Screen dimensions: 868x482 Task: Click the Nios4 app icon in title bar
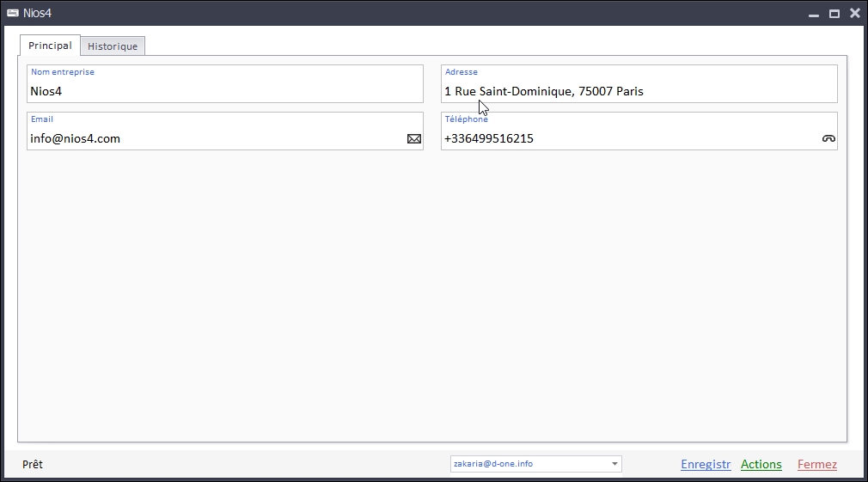click(13, 13)
